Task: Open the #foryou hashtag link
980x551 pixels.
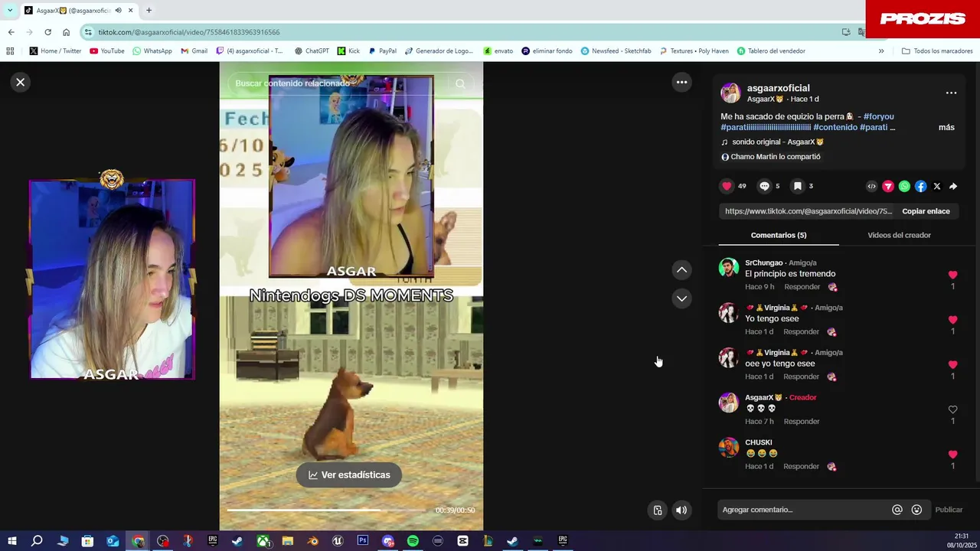Action: click(x=878, y=116)
